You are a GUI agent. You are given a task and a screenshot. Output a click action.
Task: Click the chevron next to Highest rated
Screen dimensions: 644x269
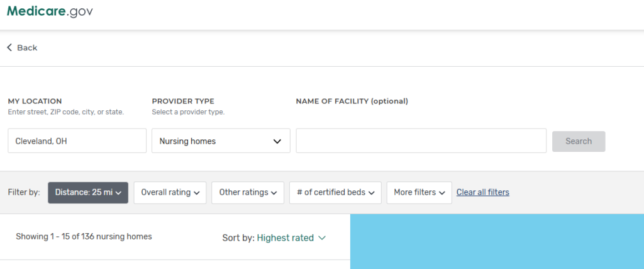point(322,238)
